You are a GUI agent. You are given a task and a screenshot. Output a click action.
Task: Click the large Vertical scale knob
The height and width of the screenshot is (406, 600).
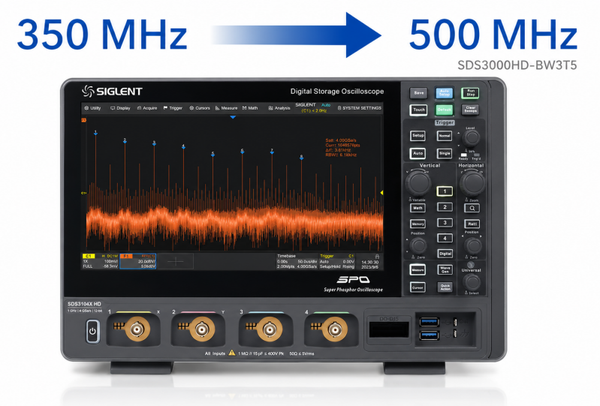point(418,183)
